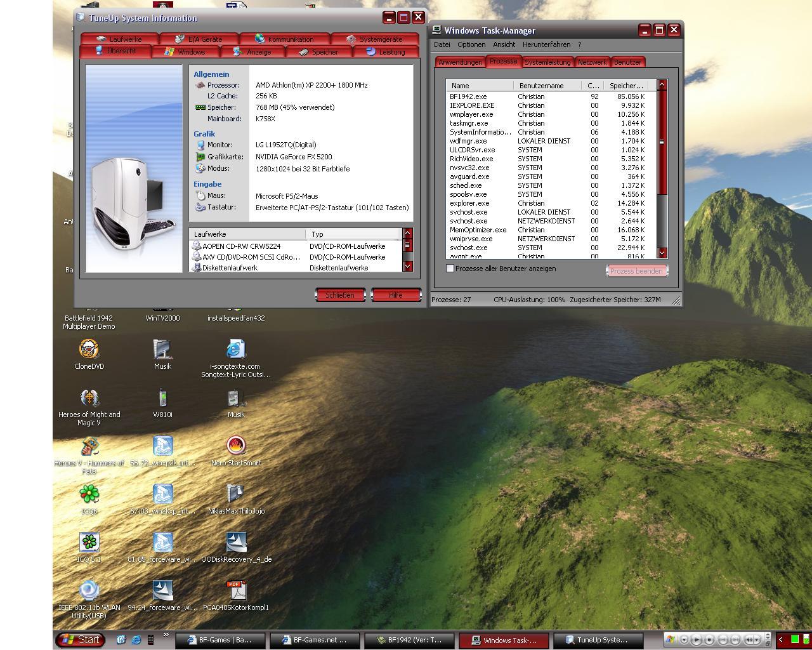Expand the quick launch overflow chevron
Viewport: 812px width, 650px height.
point(166,635)
